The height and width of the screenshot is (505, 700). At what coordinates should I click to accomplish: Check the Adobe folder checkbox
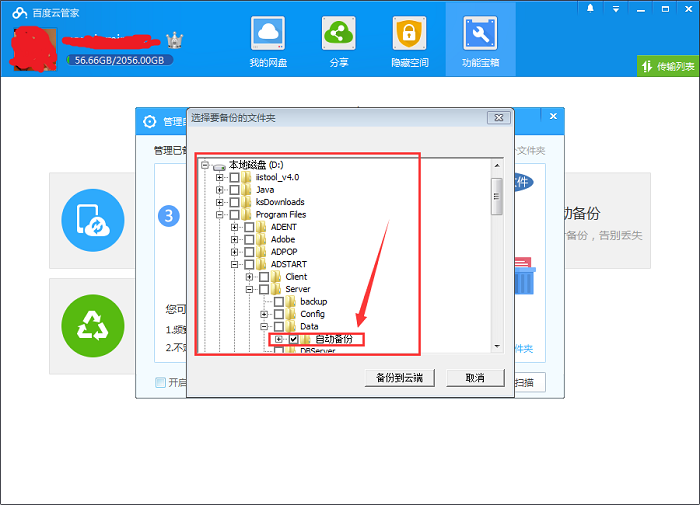[x=249, y=239]
